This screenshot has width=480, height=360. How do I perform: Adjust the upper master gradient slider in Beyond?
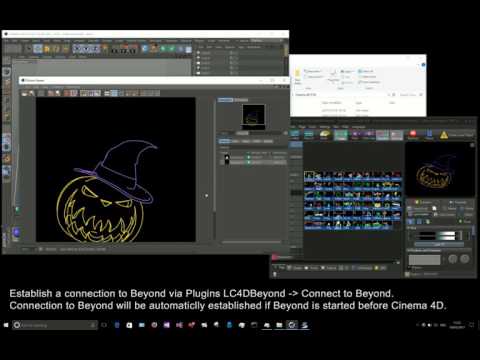[438, 233]
